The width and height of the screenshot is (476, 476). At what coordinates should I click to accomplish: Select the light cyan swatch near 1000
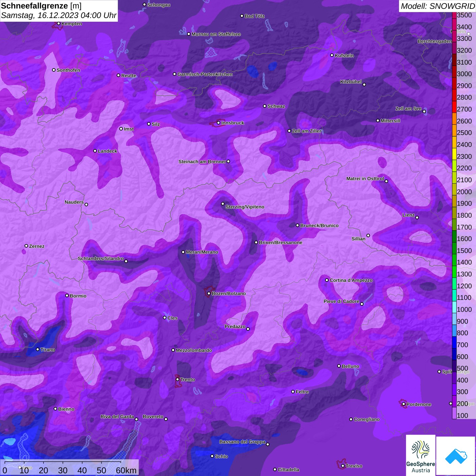pyautogui.click(x=454, y=307)
